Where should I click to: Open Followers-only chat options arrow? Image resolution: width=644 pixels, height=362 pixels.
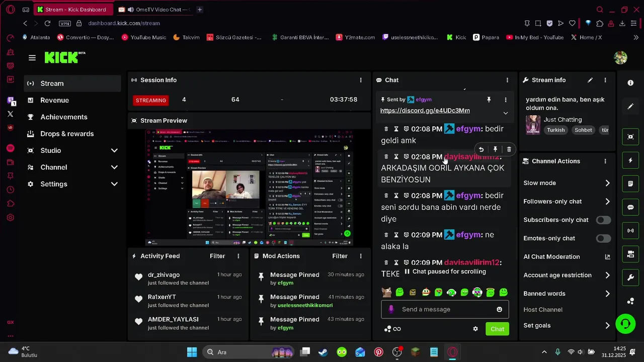tap(607, 202)
